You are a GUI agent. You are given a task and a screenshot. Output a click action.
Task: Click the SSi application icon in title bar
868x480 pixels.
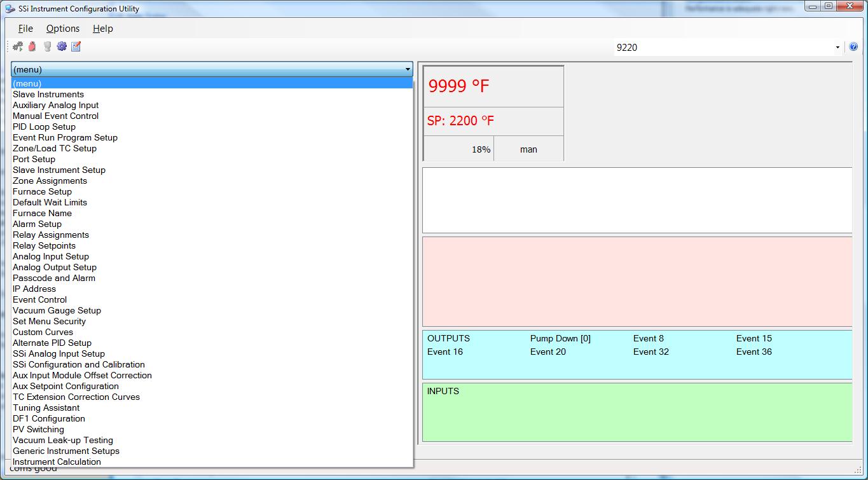pos(10,9)
